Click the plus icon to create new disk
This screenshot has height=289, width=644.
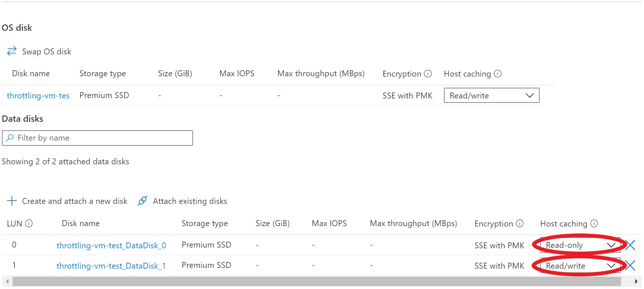point(12,201)
